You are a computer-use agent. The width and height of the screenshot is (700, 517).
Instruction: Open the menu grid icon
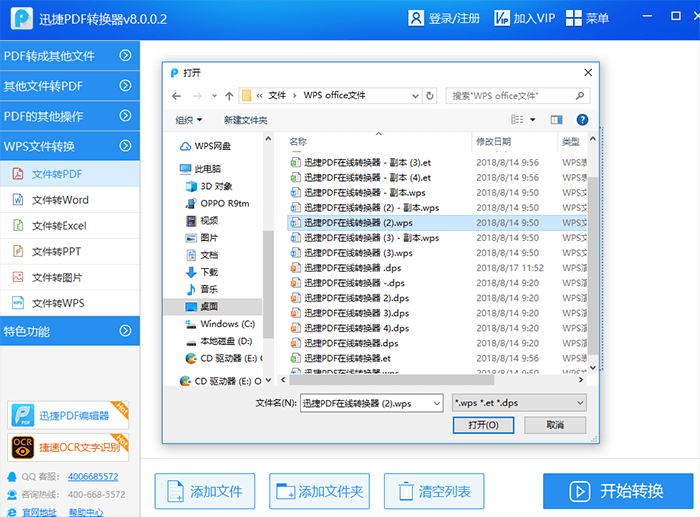(x=574, y=18)
